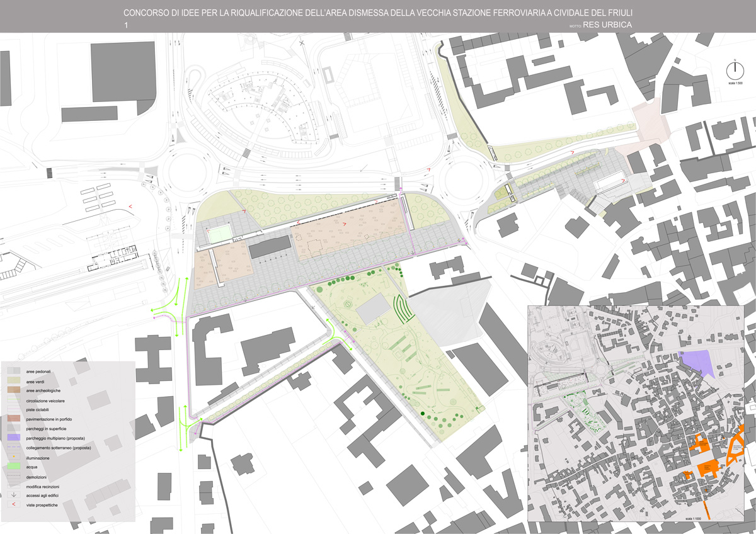
Task: Click the 'parcheggi in superficie' legend label
Action: pyautogui.click(x=46, y=429)
